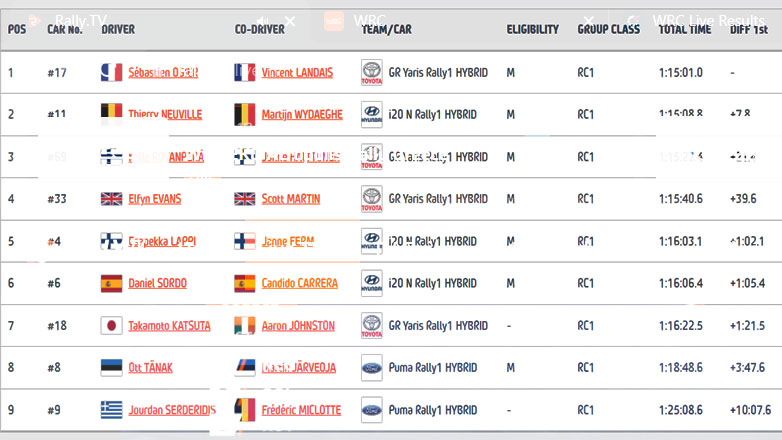Switch to the WRC Live Results tab
782x440 pixels.
[708, 20]
